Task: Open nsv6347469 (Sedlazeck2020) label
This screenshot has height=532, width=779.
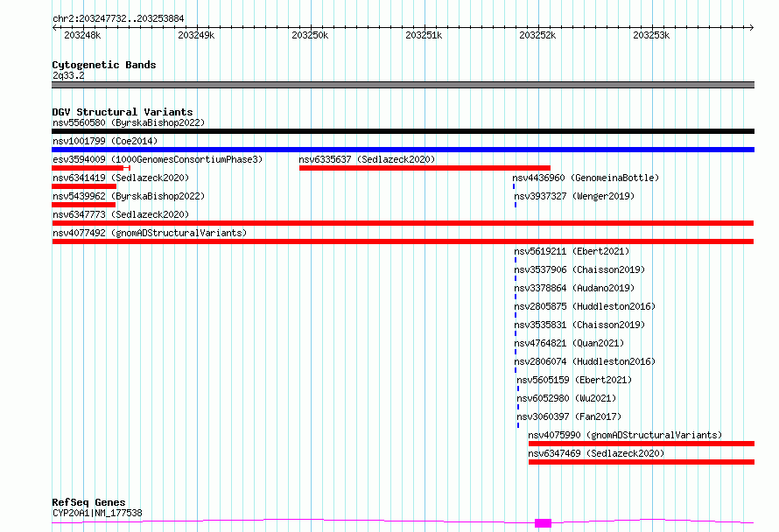Action: pyautogui.click(x=596, y=453)
